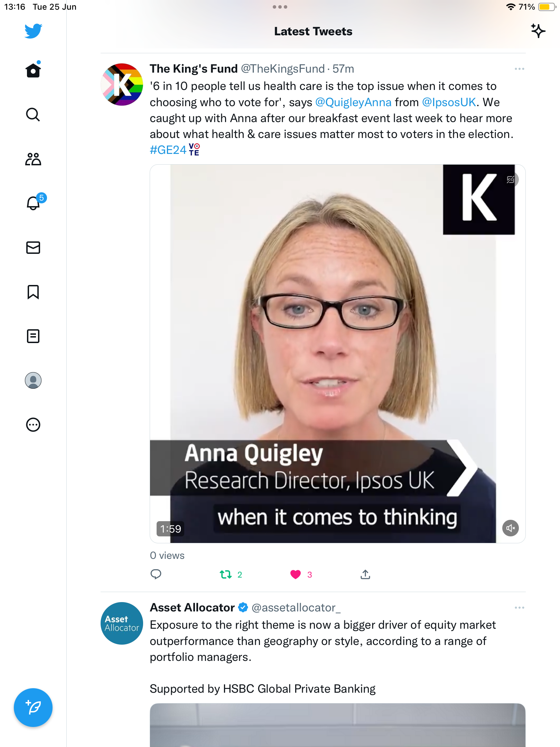The image size is (560, 747).
Task: Toggle timeline sparkle top/latest switch
Action: (538, 31)
